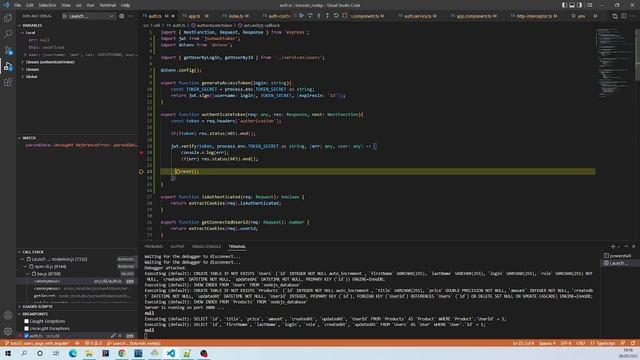Click Launch debug target in status bar

[133, 343]
